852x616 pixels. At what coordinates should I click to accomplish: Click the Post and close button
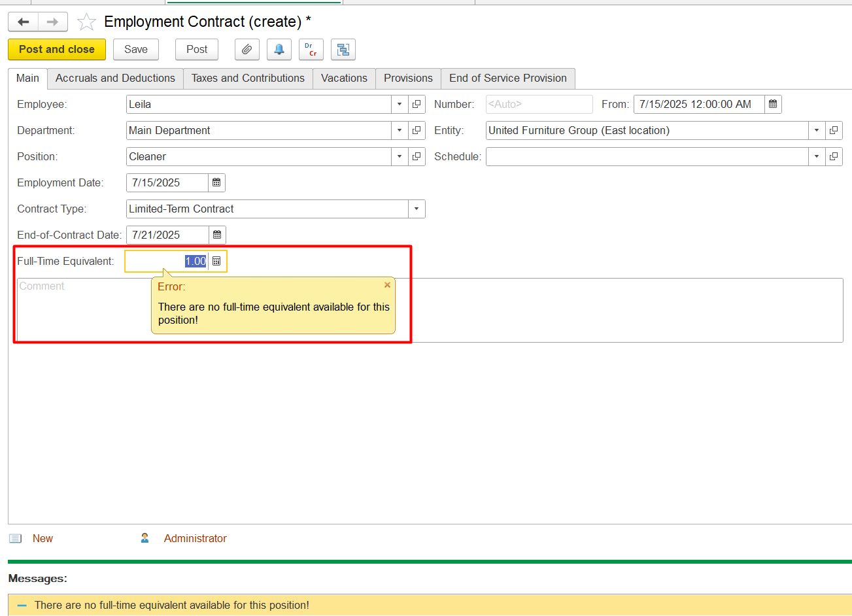point(57,49)
